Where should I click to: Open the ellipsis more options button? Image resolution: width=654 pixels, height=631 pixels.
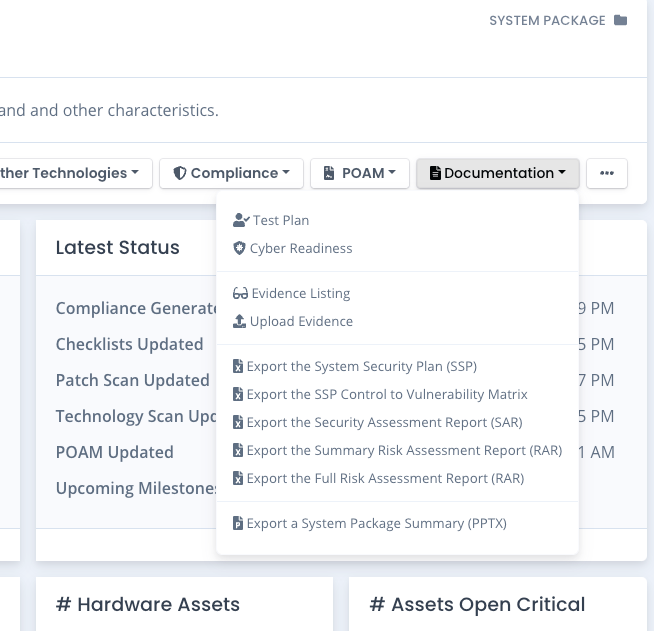tap(607, 173)
